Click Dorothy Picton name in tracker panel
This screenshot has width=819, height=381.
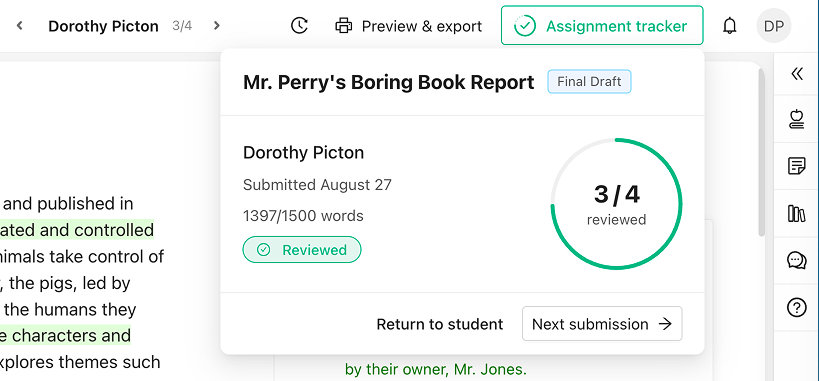tap(303, 153)
